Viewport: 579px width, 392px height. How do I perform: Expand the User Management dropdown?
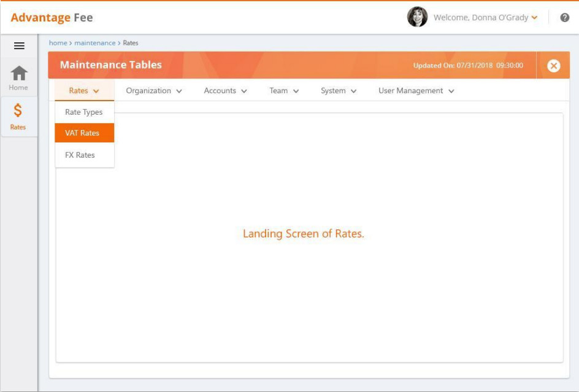416,91
